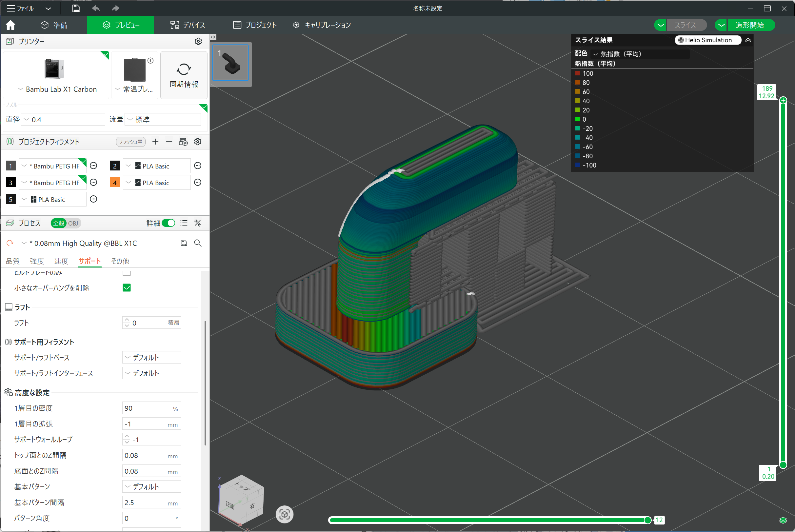
Task: Open project filament settings gear
Action: click(x=198, y=142)
